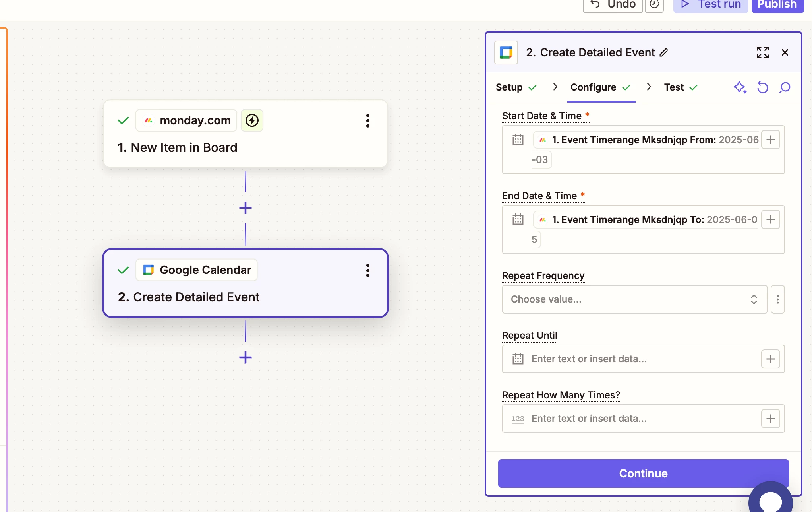Click the Undo button

tap(613, 5)
